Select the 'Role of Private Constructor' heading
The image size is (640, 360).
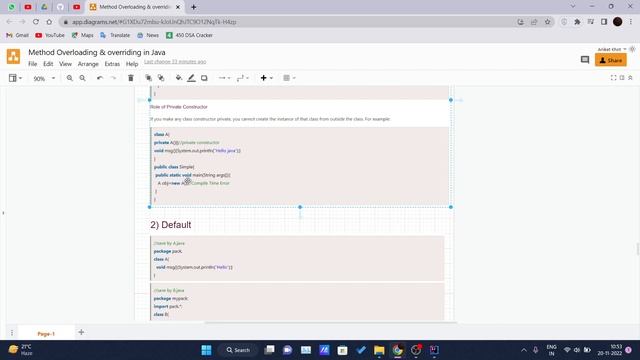[x=179, y=107]
